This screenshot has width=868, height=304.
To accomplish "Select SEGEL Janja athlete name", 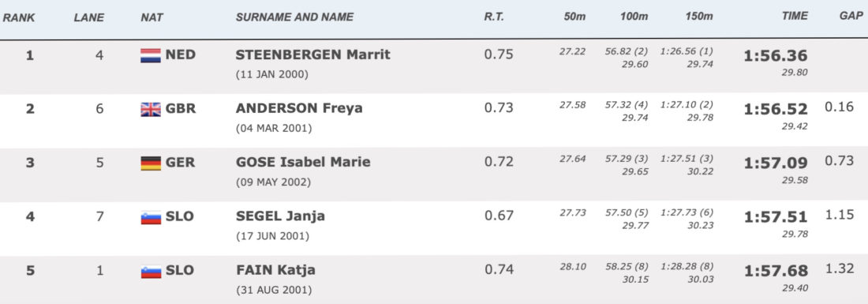I will point(280,216).
